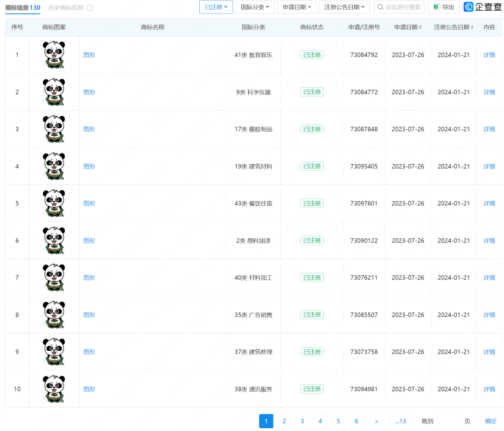
Task: Open 详情 link for trademark 73084792
Action: [x=489, y=55]
